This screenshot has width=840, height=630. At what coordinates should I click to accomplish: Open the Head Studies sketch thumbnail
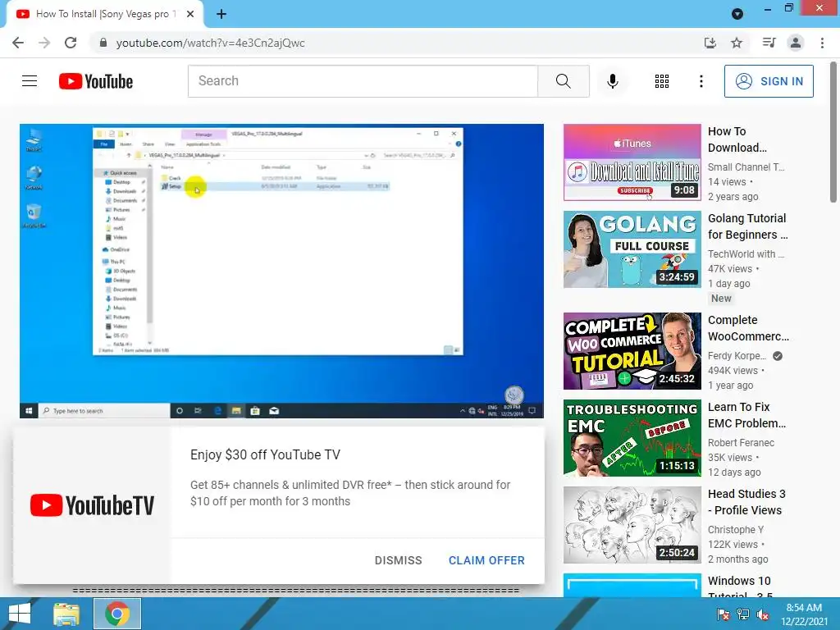coord(632,524)
